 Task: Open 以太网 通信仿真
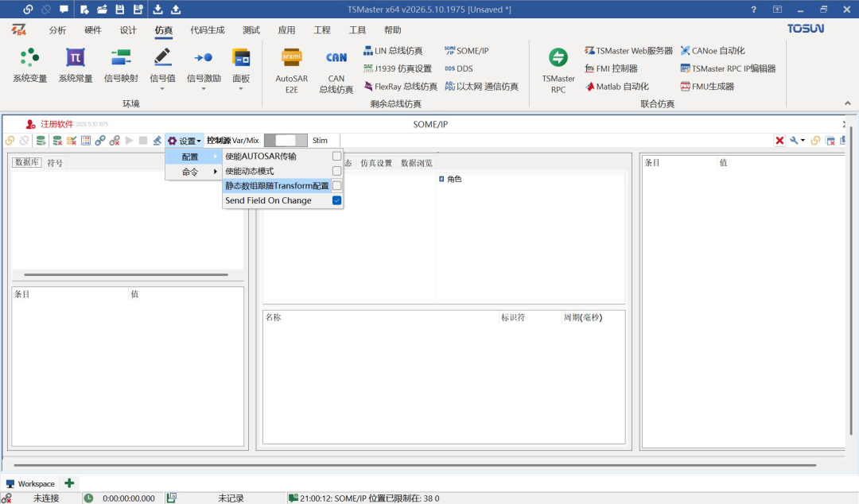[x=481, y=87]
